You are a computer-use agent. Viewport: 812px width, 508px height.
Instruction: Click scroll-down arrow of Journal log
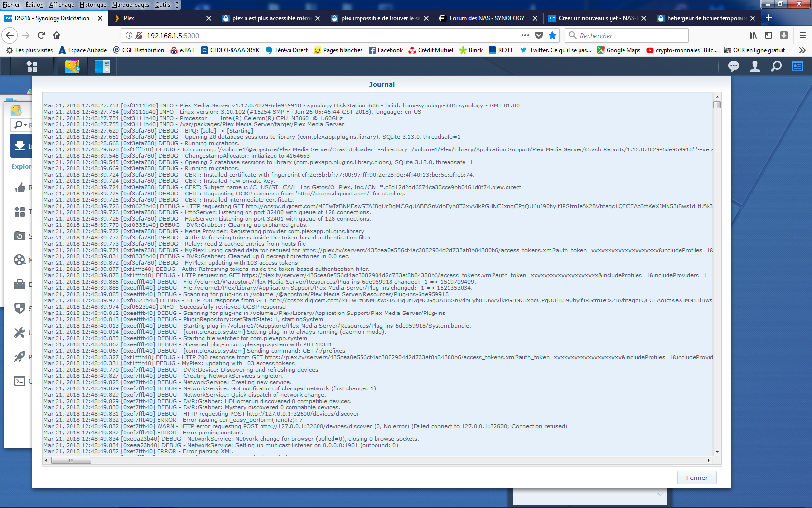717,452
